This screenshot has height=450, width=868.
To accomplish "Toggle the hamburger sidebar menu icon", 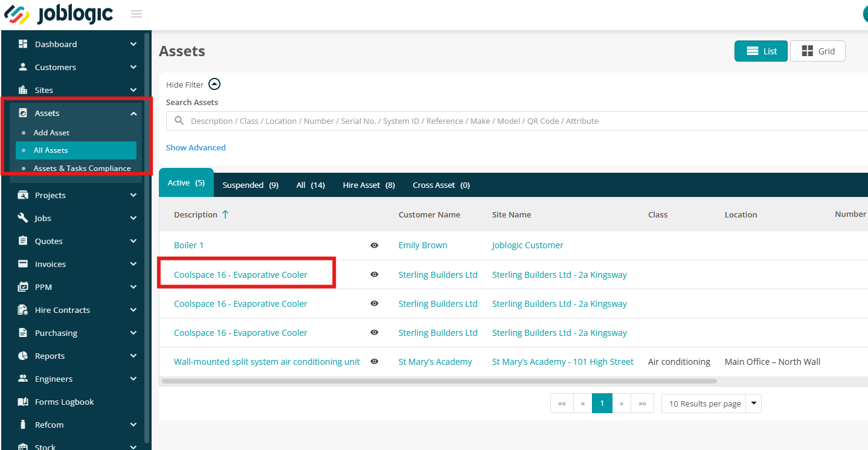I will coord(137,14).
